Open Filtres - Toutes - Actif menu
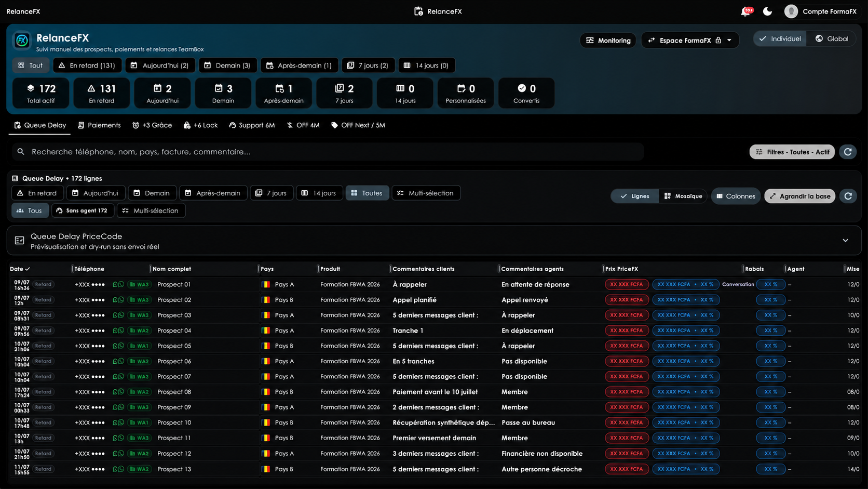868x489 pixels. click(792, 152)
